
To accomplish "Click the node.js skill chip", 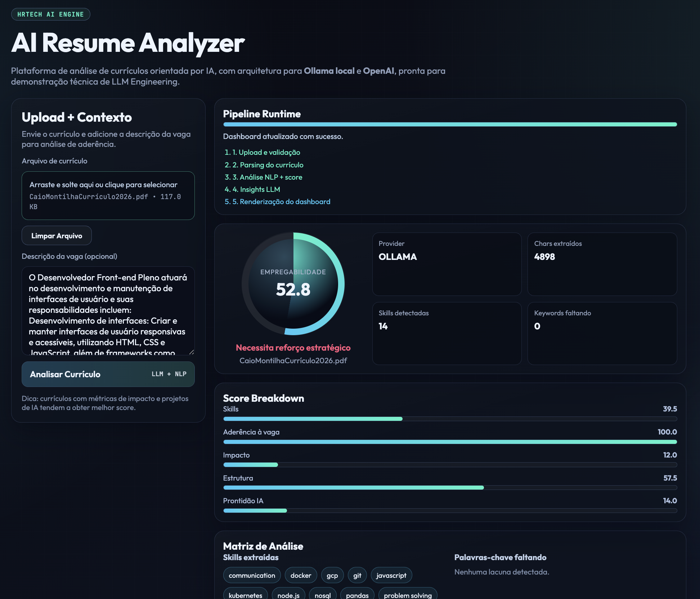I will coord(288,595).
